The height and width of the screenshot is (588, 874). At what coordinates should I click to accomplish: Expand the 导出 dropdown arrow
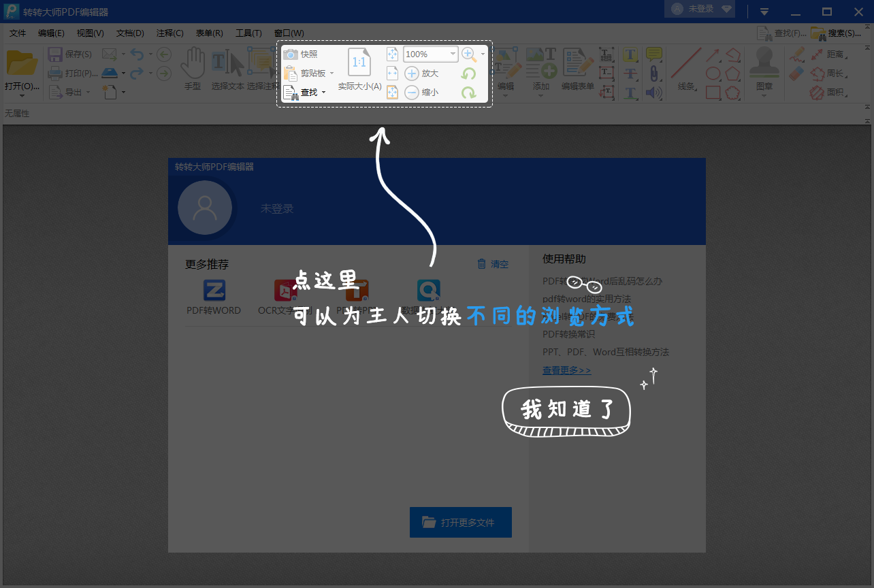click(x=88, y=93)
